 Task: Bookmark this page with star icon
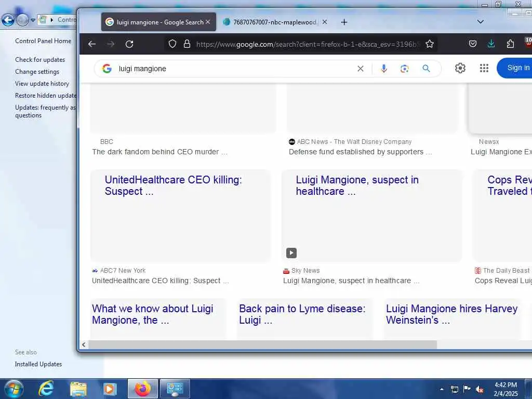pos(430,44)
